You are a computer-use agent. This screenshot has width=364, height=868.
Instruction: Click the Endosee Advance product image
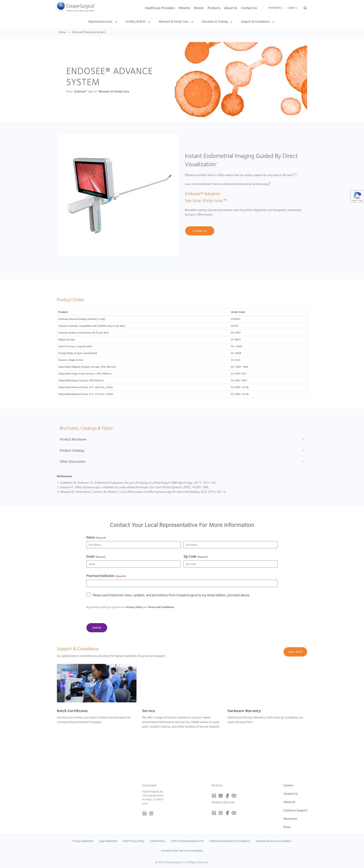118,195
